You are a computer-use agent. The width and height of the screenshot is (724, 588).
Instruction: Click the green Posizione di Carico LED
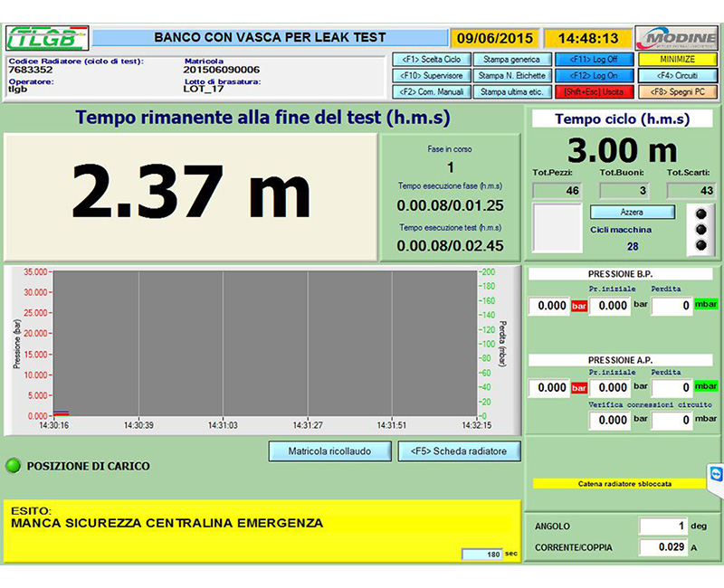point(13,466)
